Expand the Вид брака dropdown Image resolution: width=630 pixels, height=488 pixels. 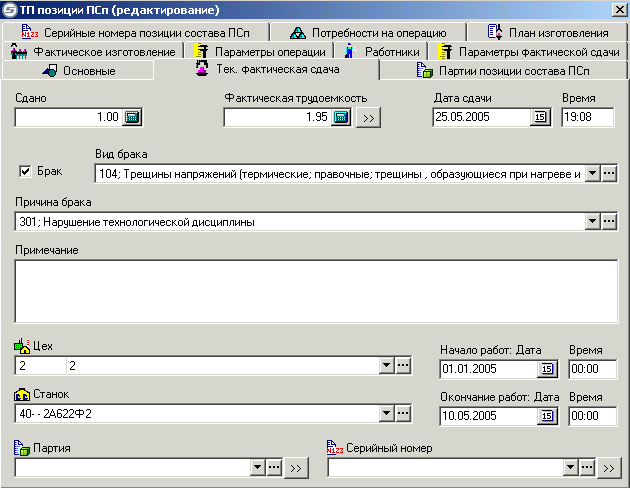[592, 173]
